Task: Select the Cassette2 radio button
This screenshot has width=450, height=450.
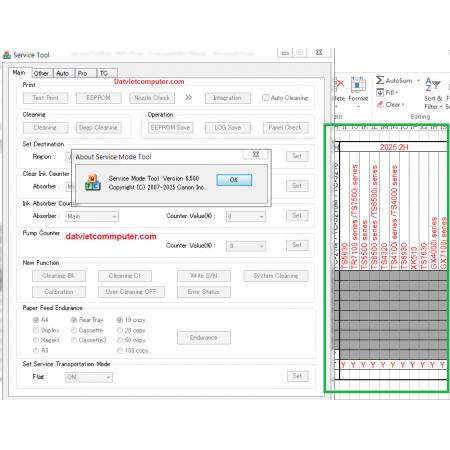Action: coord(74,340)
